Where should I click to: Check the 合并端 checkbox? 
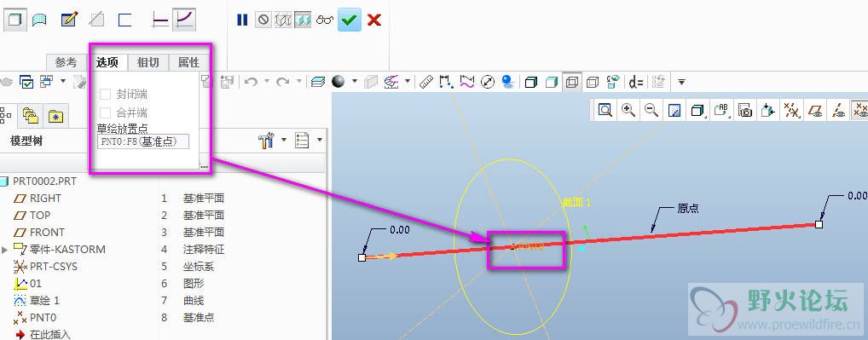point(105,112)
